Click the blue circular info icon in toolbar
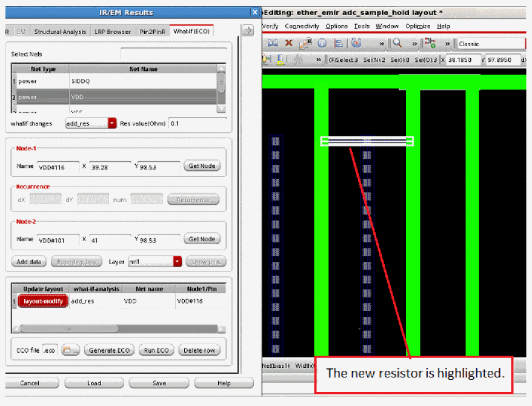532x406 pixels. pos(322,43)
